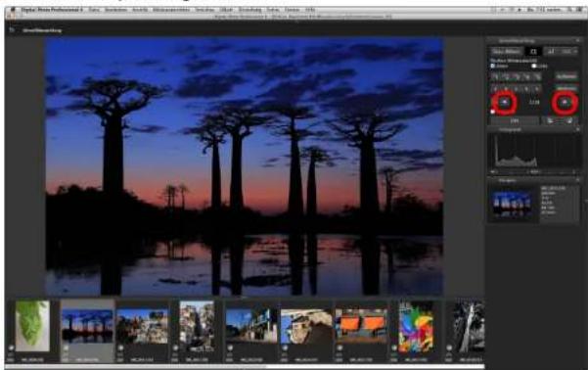Collapse the preview navigator panel
Image resolution: width=588 pixels, height=370 pixels.
(577, 180)
